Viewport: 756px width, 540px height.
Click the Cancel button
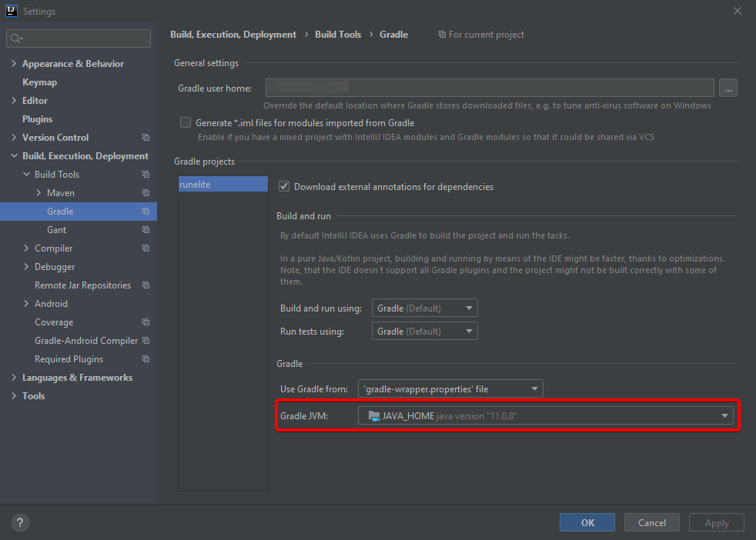click(x=651, y=523)
